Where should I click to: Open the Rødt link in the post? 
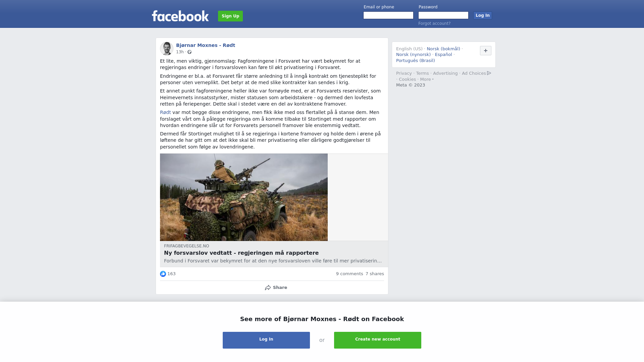(165, 113)
